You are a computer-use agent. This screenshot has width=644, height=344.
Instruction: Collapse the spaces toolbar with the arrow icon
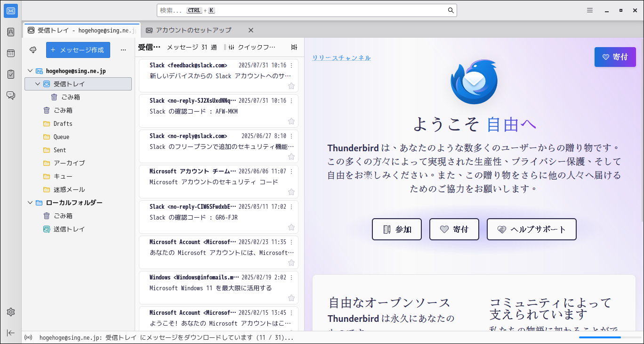11,333
